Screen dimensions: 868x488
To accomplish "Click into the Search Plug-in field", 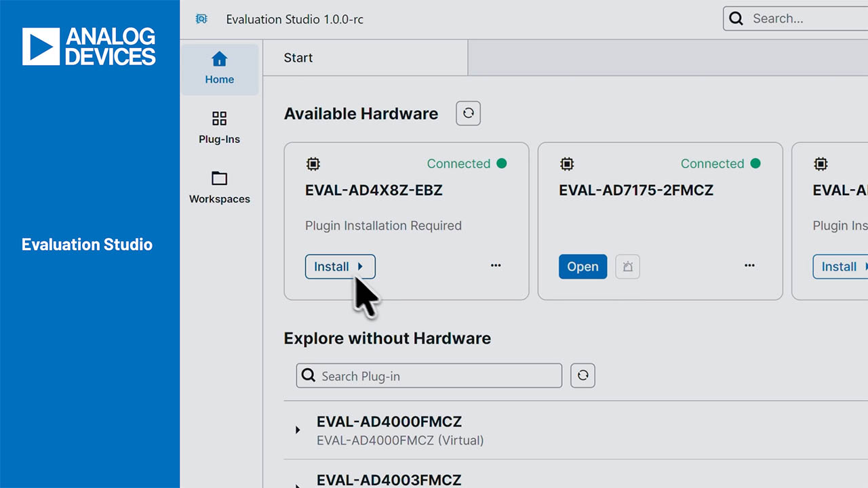I will (x=429, y=375).
